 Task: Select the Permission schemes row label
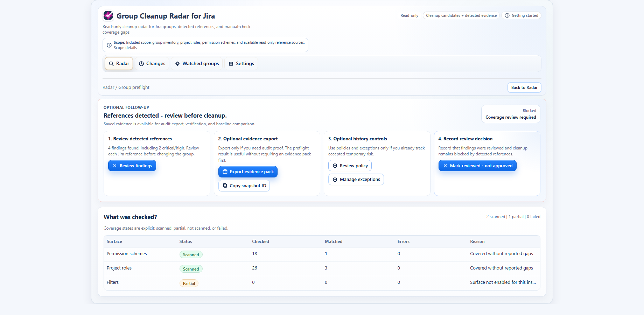(x=127, y=254)
